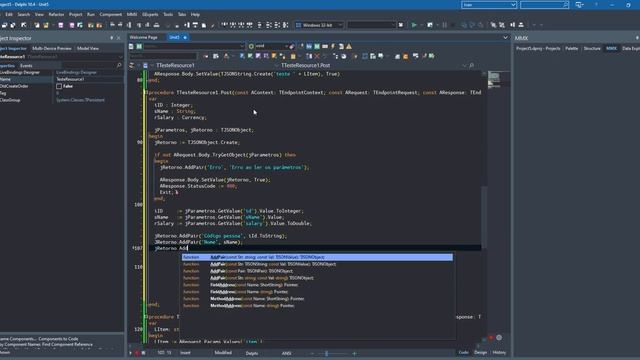Click the editor zoom slider handle

click(326, 353)
